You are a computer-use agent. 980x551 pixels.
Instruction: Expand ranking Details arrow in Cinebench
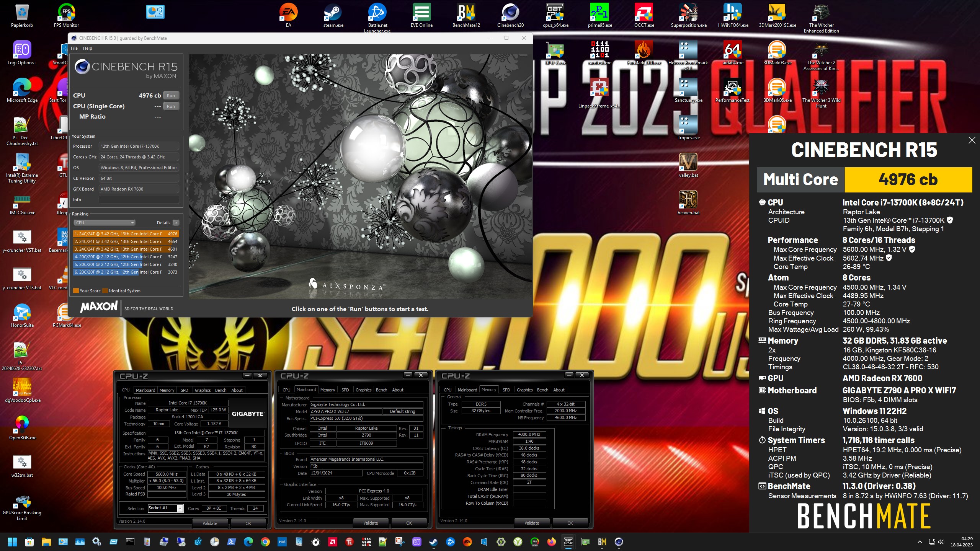pyautogui.click(x=176, y=223)
